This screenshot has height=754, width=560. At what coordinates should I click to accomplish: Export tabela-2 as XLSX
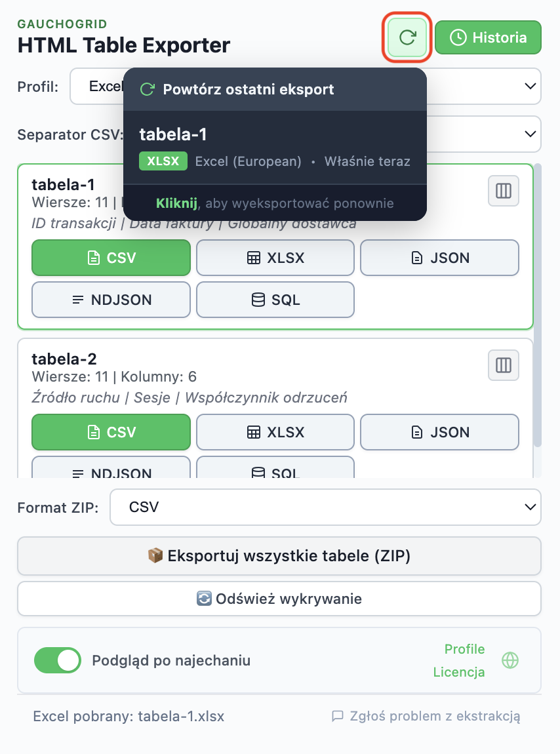pos(275,432)
